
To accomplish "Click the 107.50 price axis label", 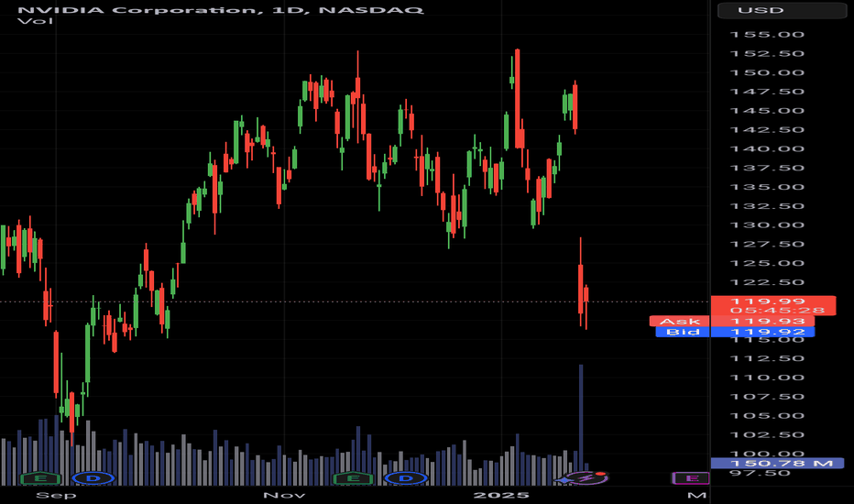I will [767, 397].
